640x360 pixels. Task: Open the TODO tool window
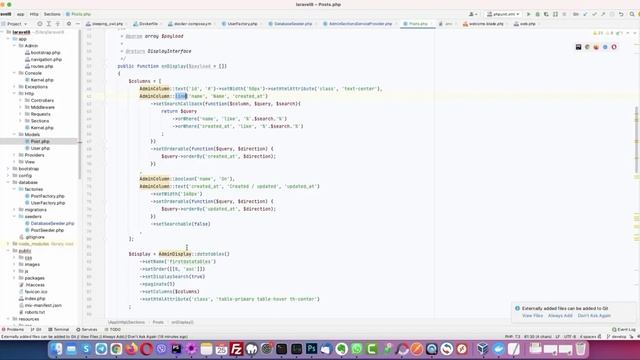coord(112,329)
